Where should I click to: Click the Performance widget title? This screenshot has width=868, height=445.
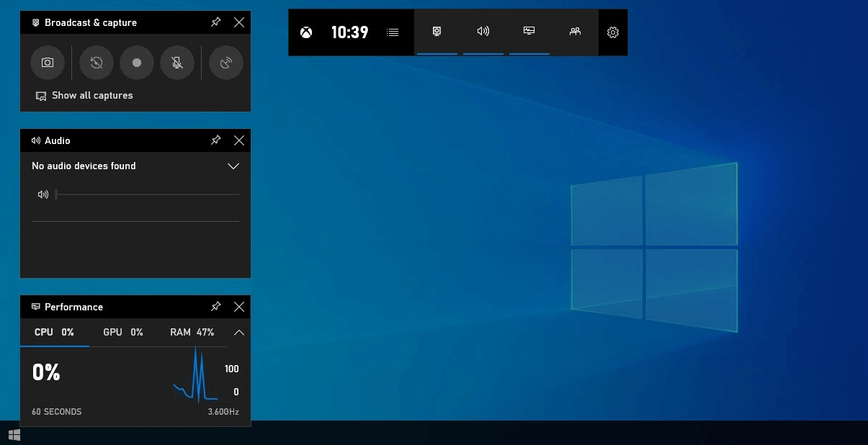[73, 307]
